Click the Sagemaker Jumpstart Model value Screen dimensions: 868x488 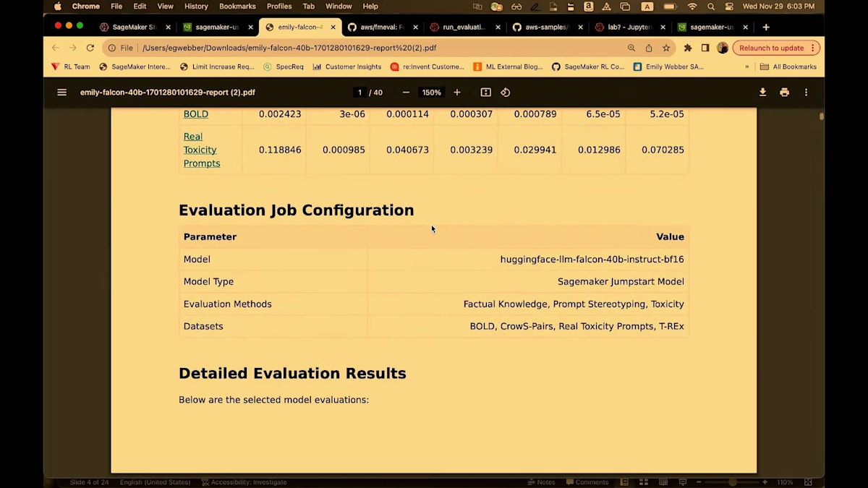(x=621, y=281)
